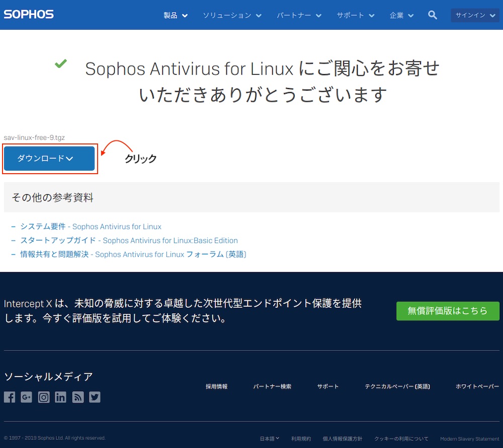Image resolution: width=503 pixels, height=448 pixels.
Task: Open システム要件 link for Linux
Action: pos(91,227)
